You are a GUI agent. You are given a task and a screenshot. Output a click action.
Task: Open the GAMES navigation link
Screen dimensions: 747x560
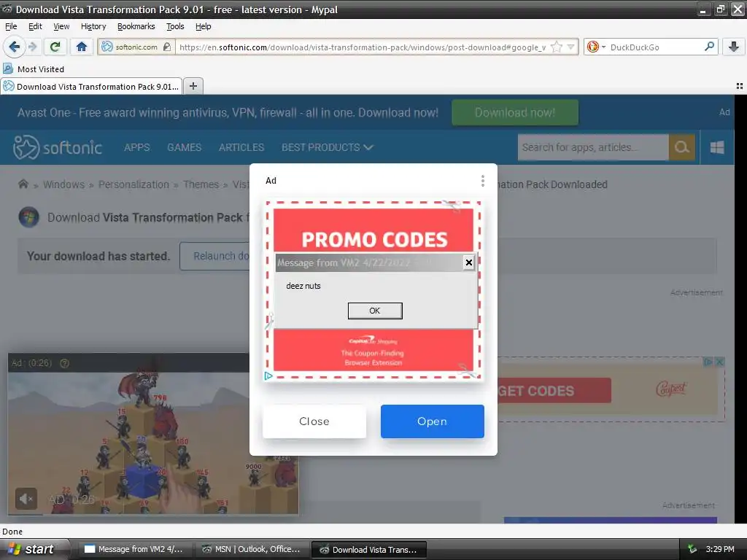tap(184, 147)
